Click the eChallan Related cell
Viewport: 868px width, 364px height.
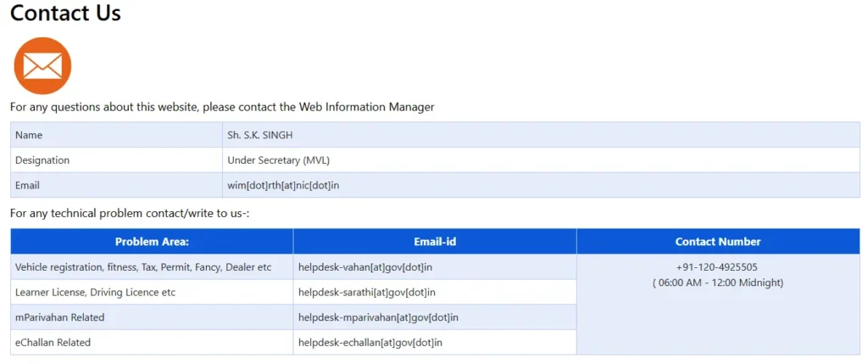pos(53,343)
